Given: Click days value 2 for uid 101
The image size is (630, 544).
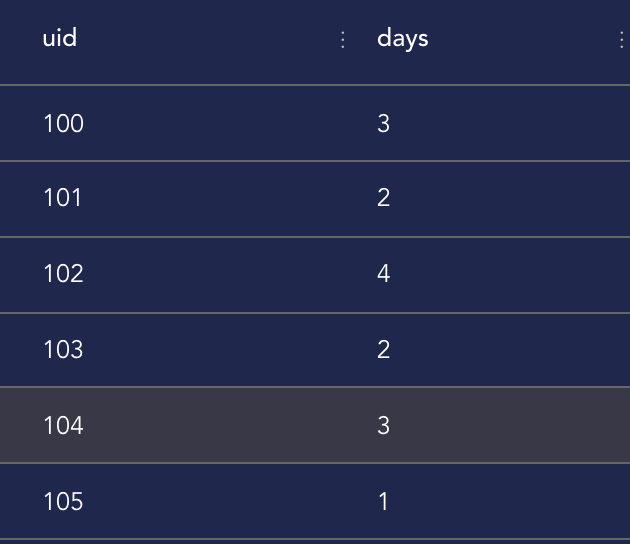Looking at the screenshot, I should [x=383, y=198].
